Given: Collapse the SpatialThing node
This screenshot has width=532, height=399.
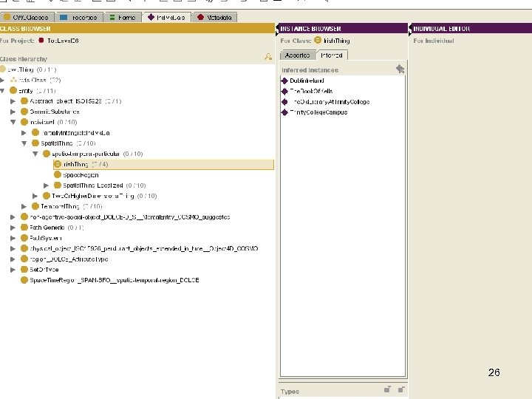Looking at the screenshot, I should pyautogui.click(x=24, y=143).
